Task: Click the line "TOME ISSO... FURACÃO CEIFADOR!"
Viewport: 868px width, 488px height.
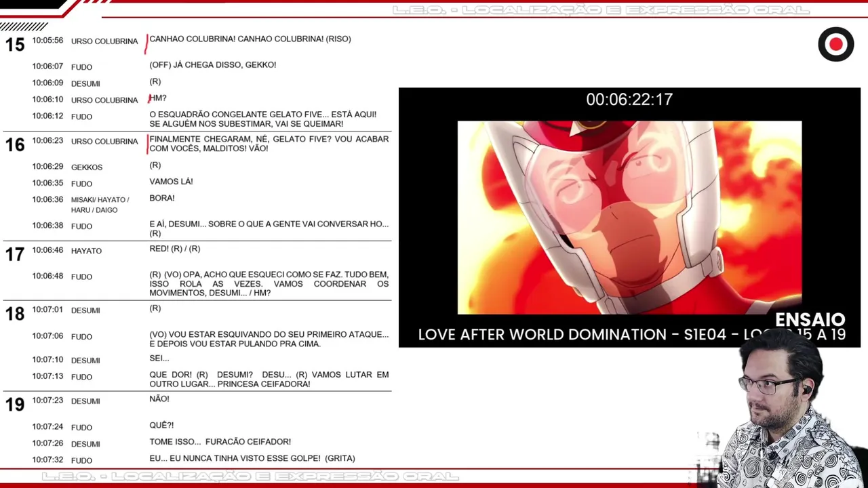Action: 220,442
